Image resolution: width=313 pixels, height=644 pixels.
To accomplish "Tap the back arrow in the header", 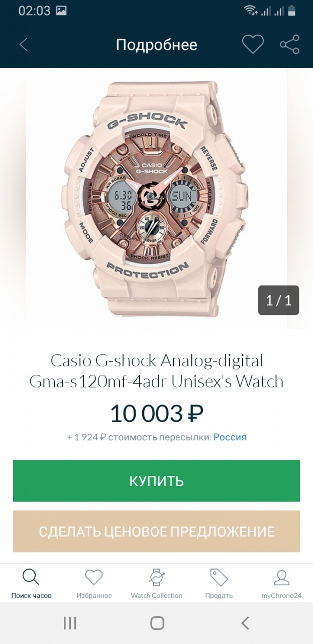I will pyautogui.click(x=23, y=45).
